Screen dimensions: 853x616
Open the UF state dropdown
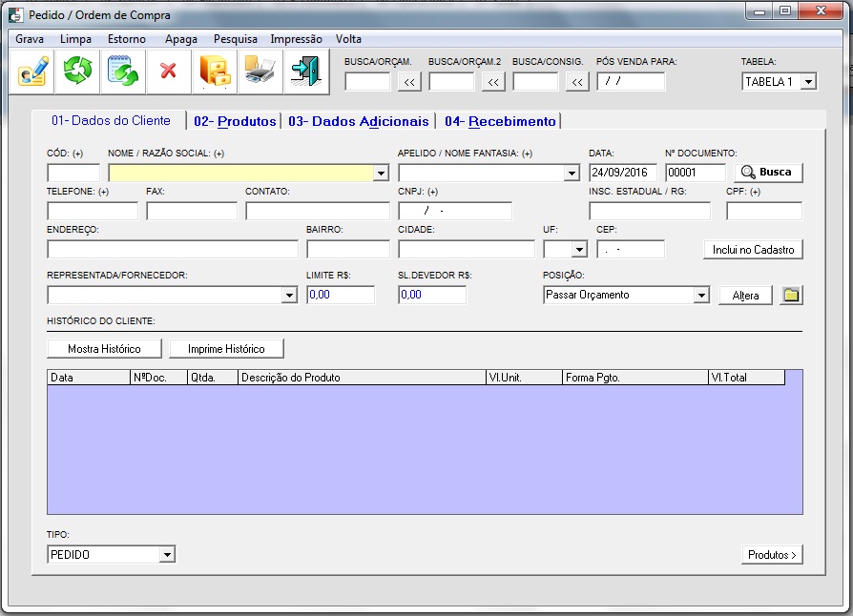coord(578,250)
